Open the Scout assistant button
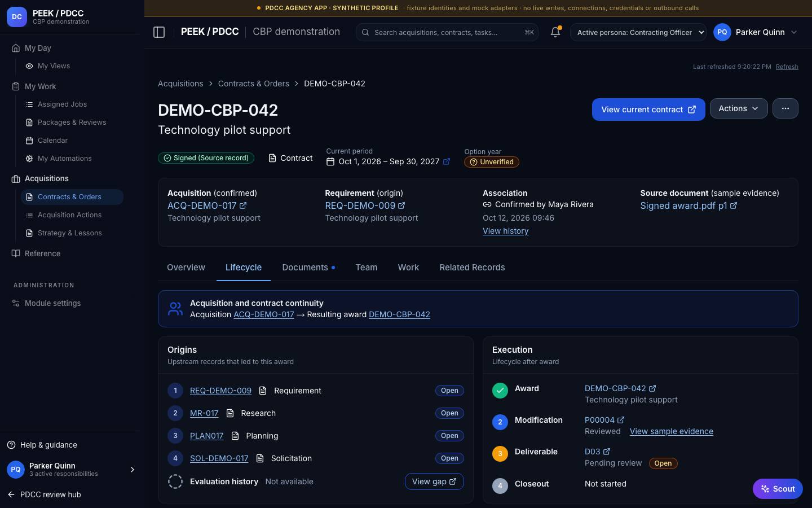This screenshot has width=812, height=508. coord(778,489)
